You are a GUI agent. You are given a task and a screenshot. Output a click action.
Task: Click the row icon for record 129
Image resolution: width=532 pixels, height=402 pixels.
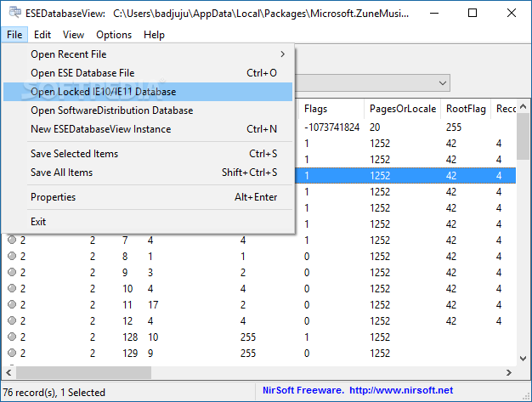[x=12, y=353]
